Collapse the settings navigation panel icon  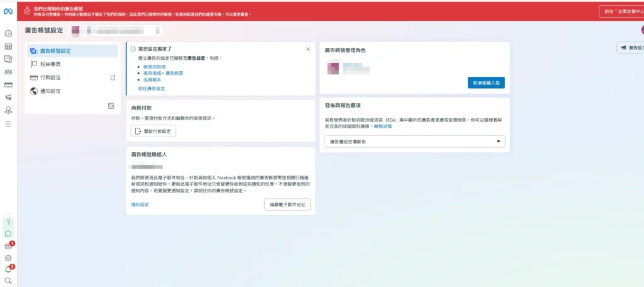pyautogui.click(x=111, y=106)
